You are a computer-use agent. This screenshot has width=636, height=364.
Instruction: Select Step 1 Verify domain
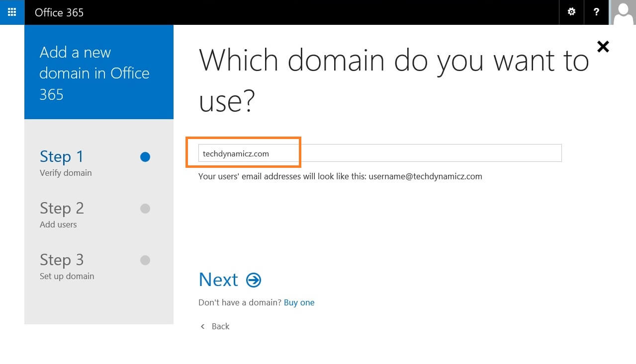click(66, 163)
